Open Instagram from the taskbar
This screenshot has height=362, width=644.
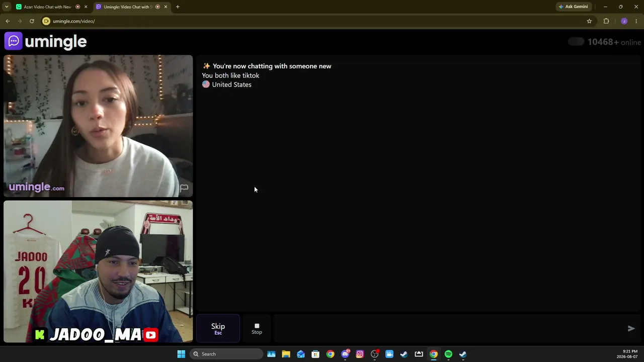pyautogui.click(x=360, y=354)
